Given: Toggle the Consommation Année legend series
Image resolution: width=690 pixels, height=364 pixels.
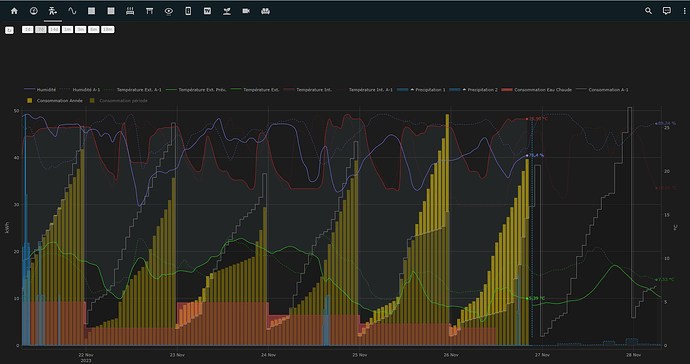Looking at the screenshot, I should (55, 101).
